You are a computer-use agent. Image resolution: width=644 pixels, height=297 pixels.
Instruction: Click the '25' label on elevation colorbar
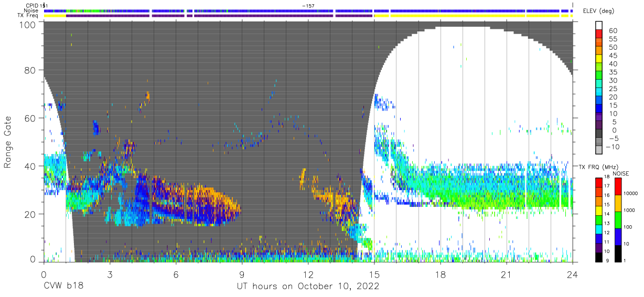[x=613, y=89]
